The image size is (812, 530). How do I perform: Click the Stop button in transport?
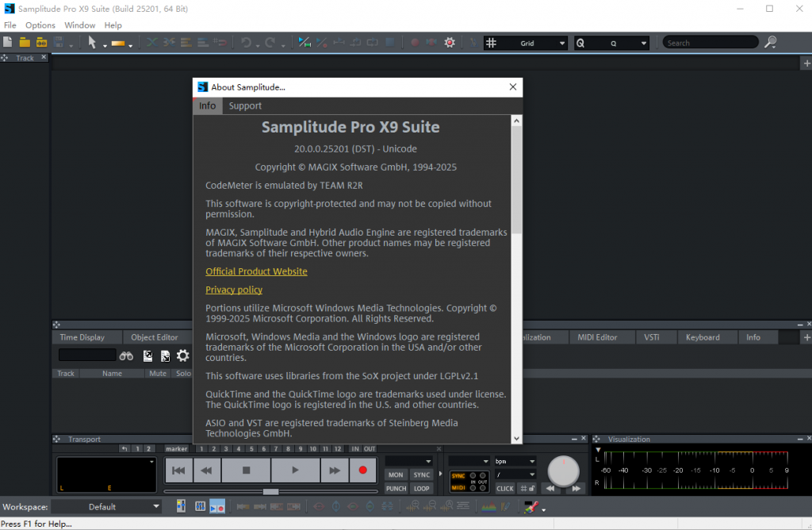tap(246, 470)
